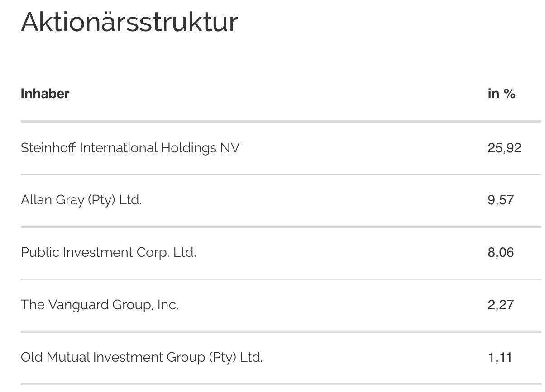Select Old Mutual Investment Group (Pty) Ltd.

pos(142,357)
